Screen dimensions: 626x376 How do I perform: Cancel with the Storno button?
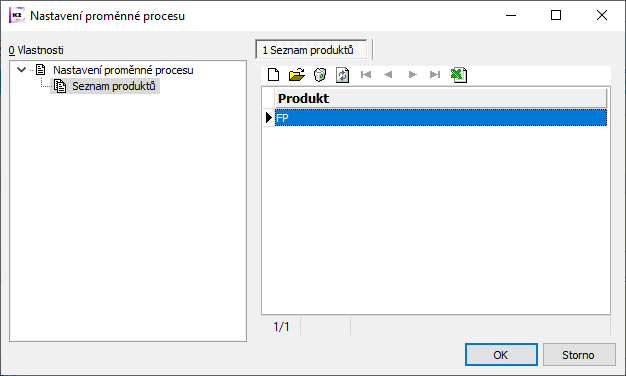579,354
